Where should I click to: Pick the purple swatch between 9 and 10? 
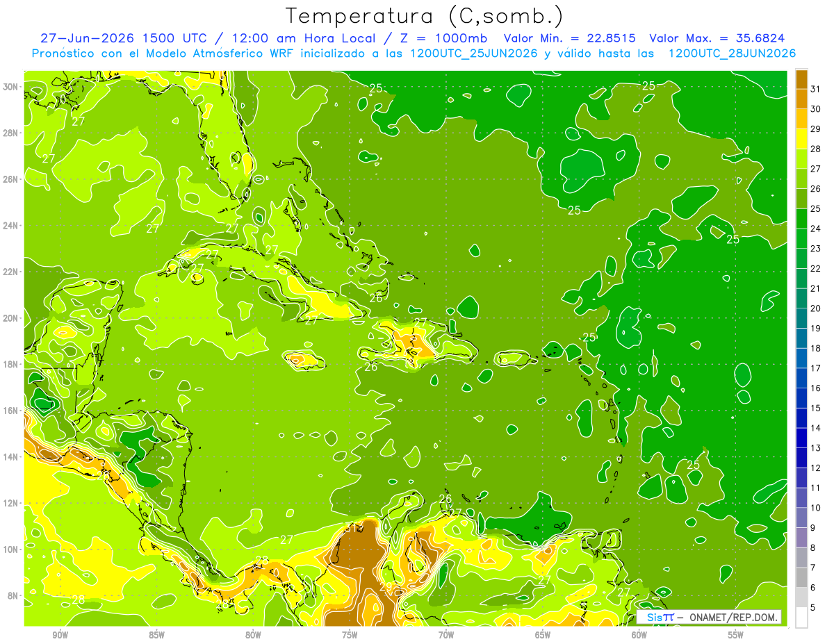(801, 518)
